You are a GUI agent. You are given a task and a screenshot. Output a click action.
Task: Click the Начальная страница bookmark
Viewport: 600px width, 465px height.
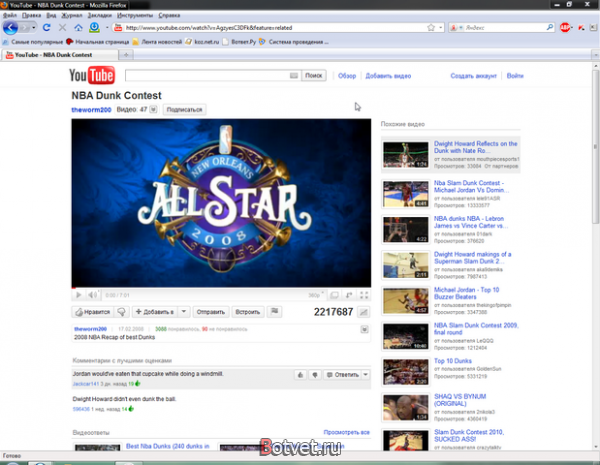click(98, 42)
